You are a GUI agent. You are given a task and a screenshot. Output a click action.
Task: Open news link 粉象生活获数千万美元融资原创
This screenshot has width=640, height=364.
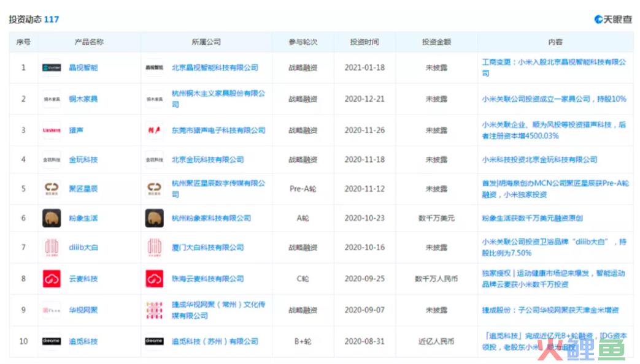click(x=532, y=218)
